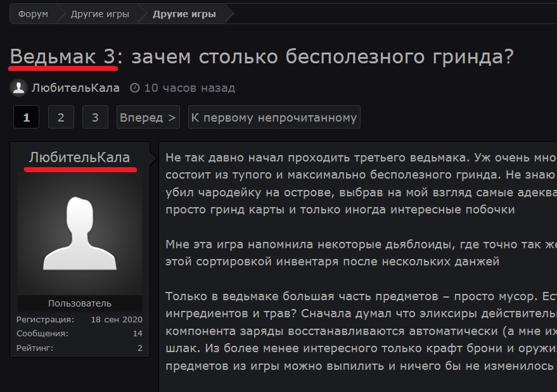This screenshot has width=557, height=392.
Task: Click the "Пользователь" user title banner
Action: [x=80, y=303]
